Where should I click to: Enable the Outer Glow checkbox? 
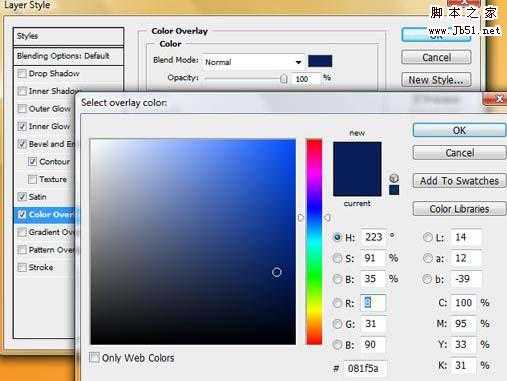click(22, 109)
